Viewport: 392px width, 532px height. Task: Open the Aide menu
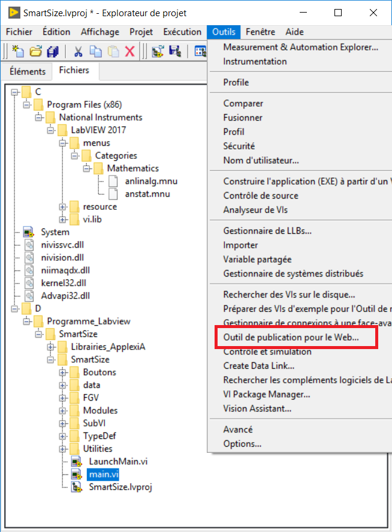coord(294,32)
